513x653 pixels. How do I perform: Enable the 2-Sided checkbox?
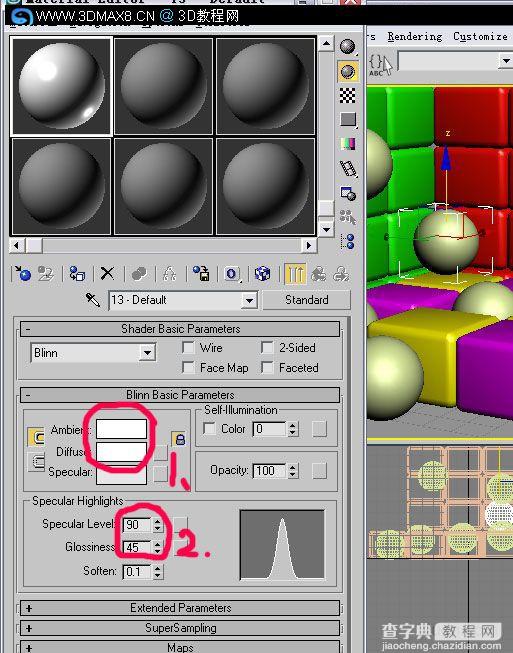click(267, 347)
